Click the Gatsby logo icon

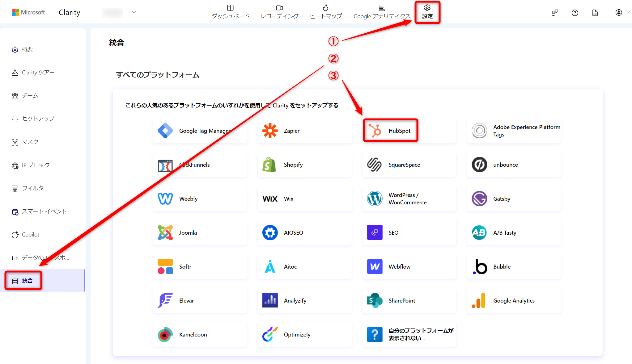[x=479, y=199]
